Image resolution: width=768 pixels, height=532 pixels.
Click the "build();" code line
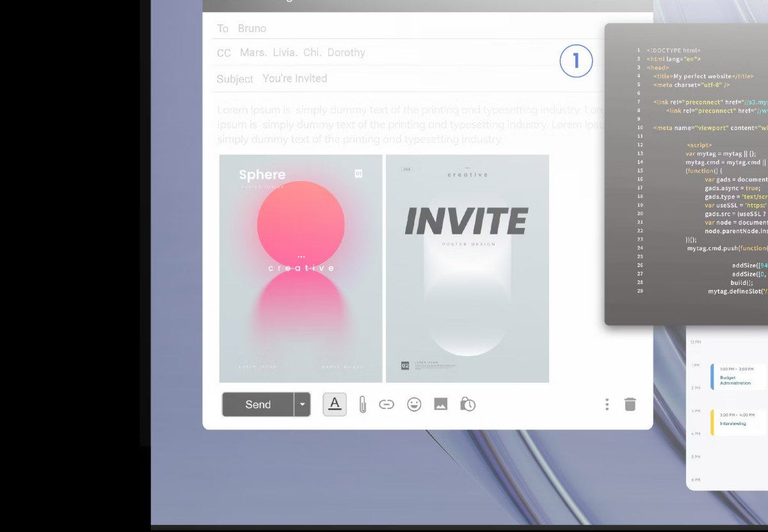pos(742,283)
